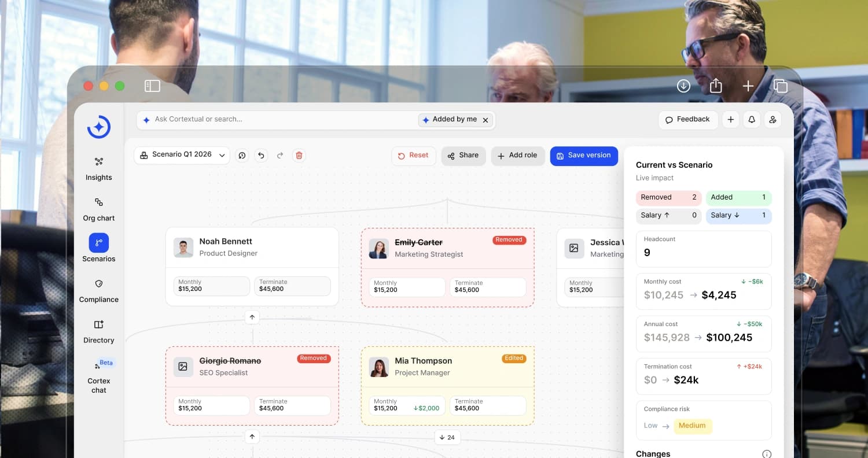Screen dimensions: 868x458
Task: Click Emily Carter's Monthly $15,200 field
Action: (407, 287)
